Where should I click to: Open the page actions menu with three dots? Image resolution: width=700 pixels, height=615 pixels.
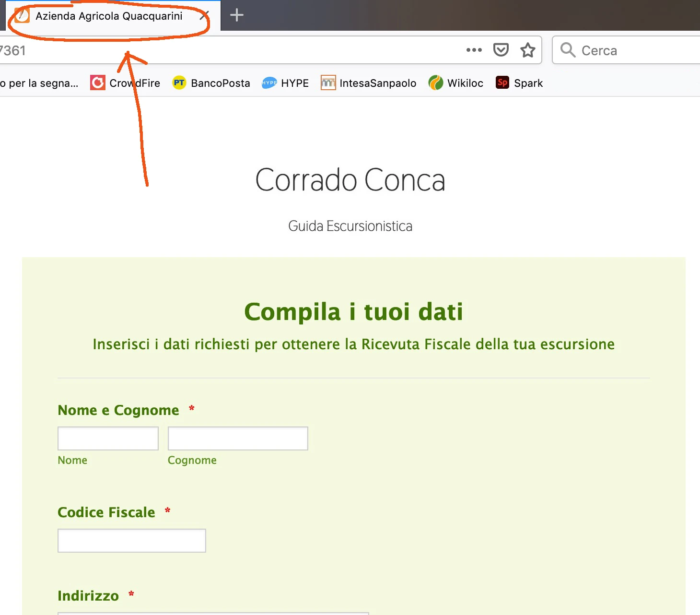(474, 49)
